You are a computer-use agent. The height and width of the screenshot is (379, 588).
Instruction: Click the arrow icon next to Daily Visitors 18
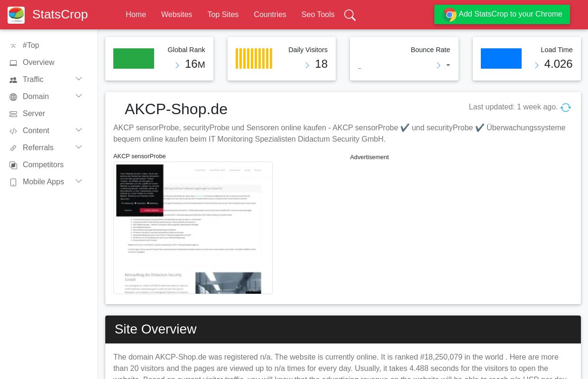tap(307, 65)
